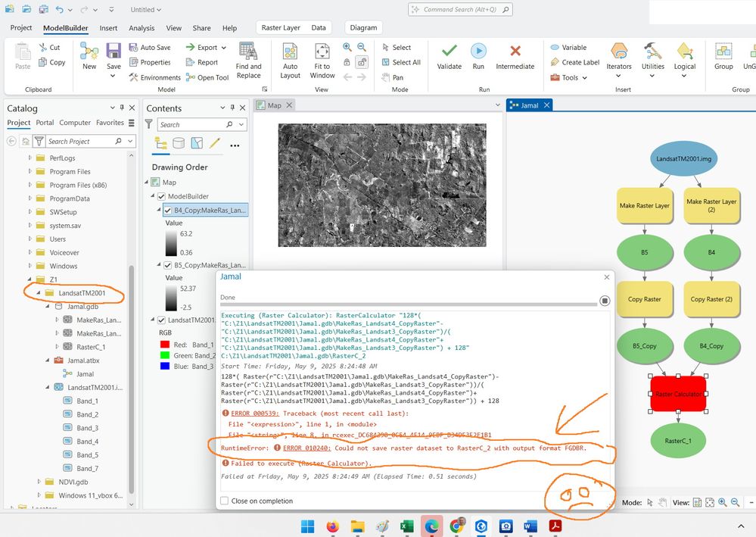Select List By Editing pencil icon

coord(215,143)
